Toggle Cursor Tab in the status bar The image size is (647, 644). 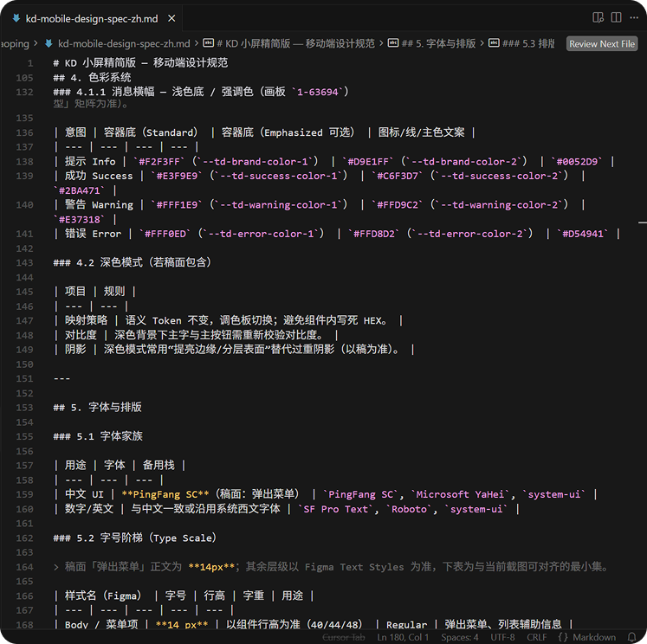tap(343, 637)
